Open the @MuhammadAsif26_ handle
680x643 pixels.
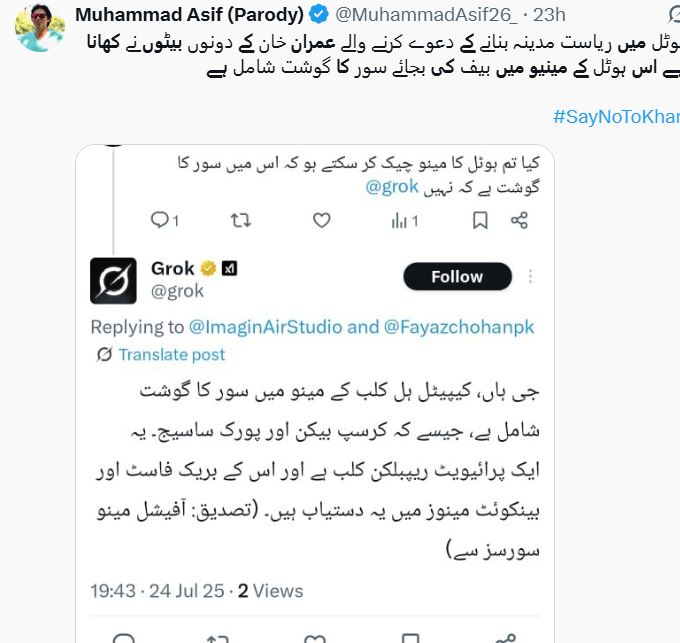[427, 15]
